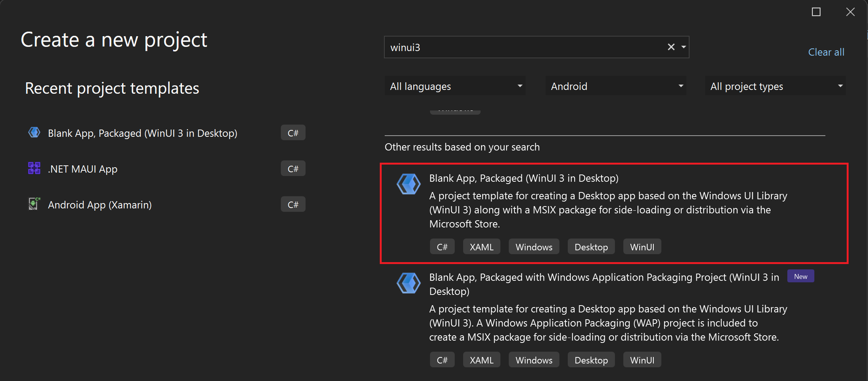Choose recent Blank App, Packaged (WinUI 3 in Desktop)
868x381 pixels.
coord(142,133)
